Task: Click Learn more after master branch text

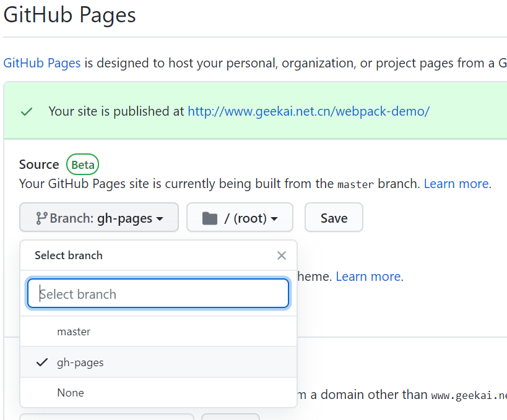Action: (x=456, y=184)
